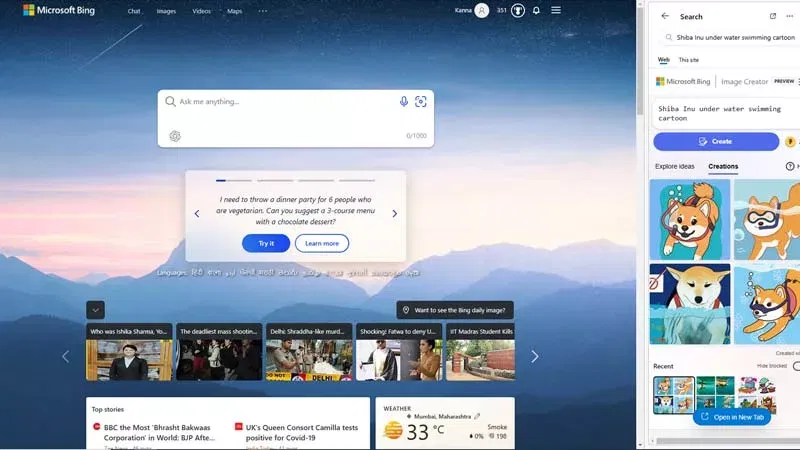Edit weather location pencil icon
Image resolution: width=800 pixels, height=450 pixels.
click(x=477, y=416)
